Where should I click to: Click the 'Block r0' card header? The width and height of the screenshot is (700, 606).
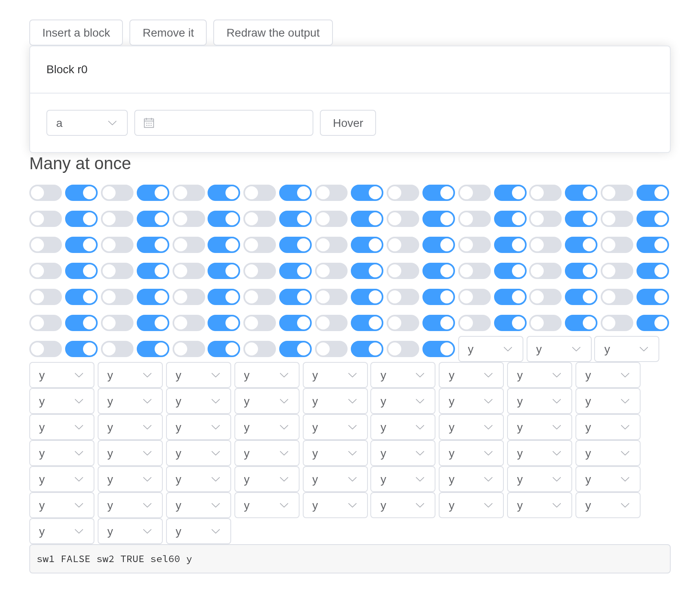point(350,70)
